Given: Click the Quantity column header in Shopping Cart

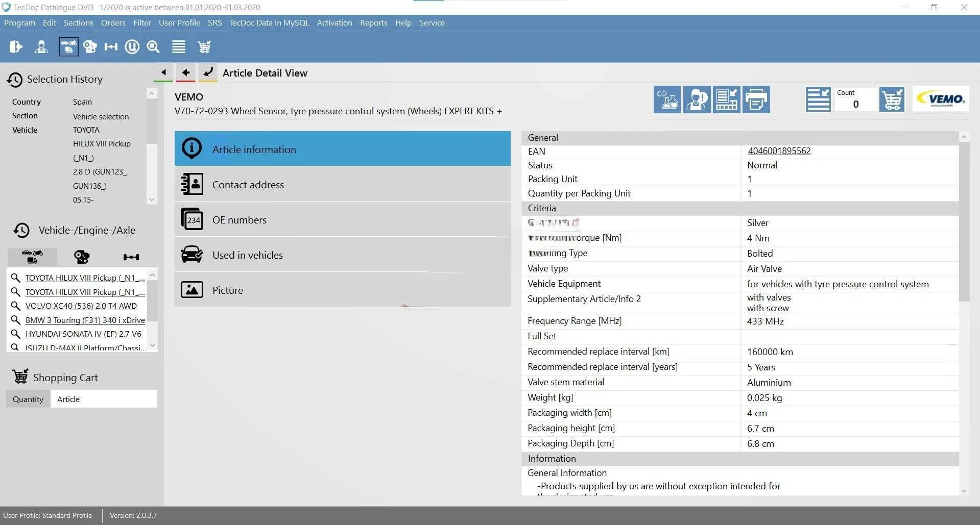Looking at the screenshot, I should [28, 399].
